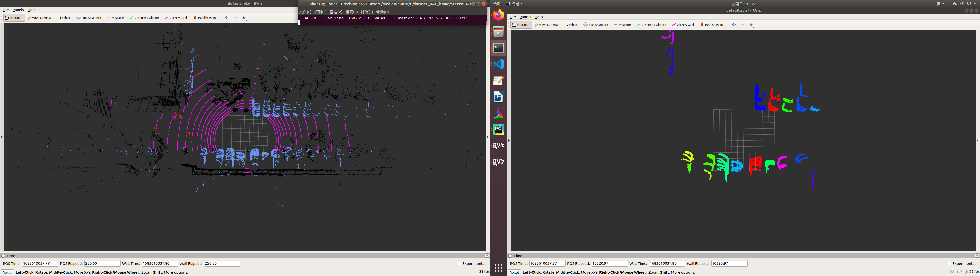Select 2D Nav Goal in left RViz window
This screenshot has width=980, height=276.
tap(176, 18)
